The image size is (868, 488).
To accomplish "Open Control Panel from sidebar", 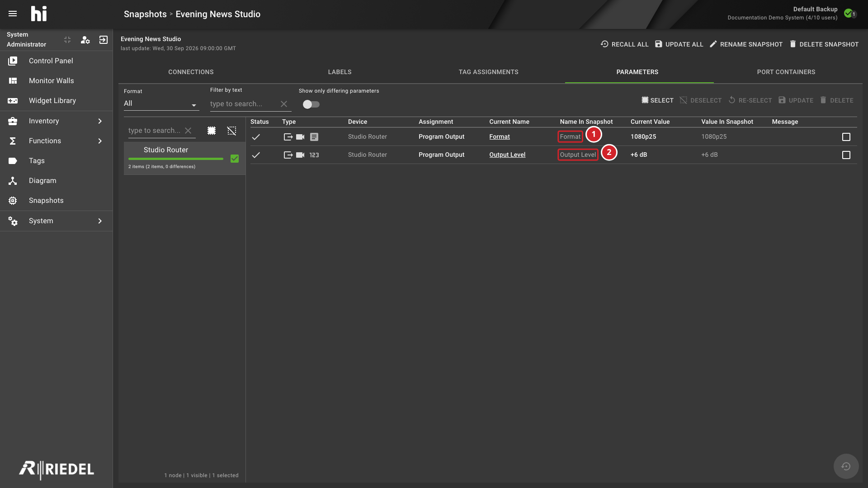I will (57, 61).
